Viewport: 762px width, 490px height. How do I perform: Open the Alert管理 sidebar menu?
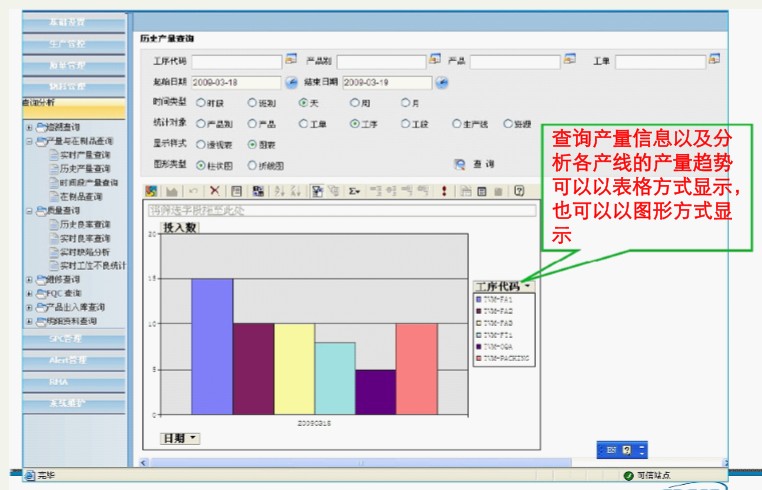point(74,360)
